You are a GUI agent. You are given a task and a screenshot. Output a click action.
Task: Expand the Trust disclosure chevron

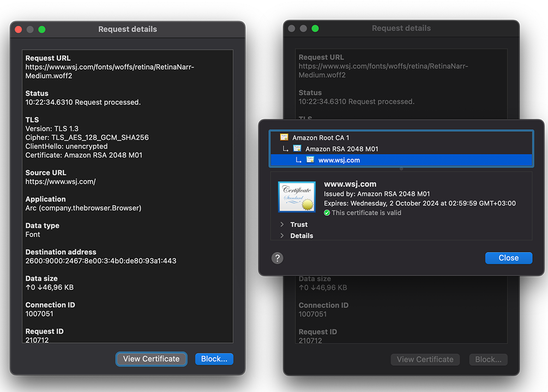pos(282,225)
